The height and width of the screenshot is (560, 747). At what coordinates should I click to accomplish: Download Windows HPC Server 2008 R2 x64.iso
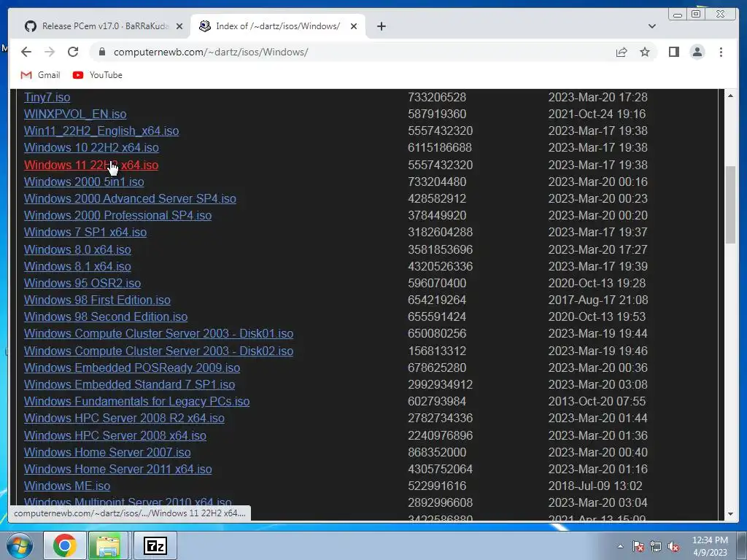point(124,418)
